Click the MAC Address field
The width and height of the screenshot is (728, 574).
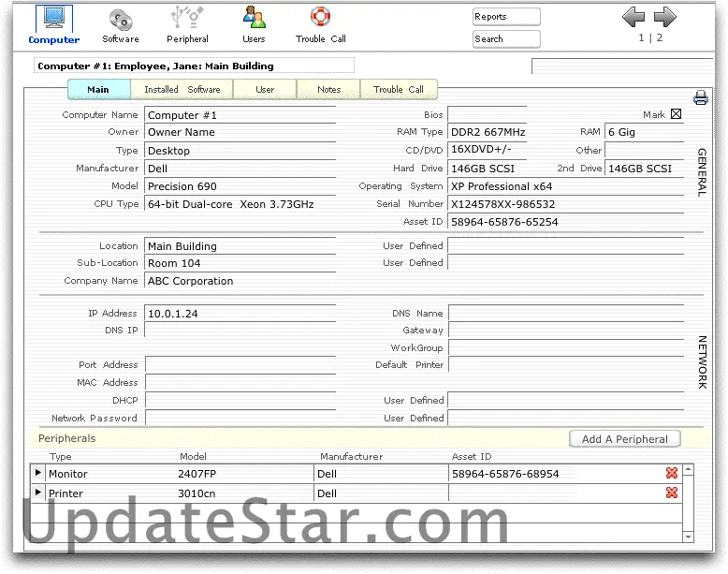pos(240,383)
